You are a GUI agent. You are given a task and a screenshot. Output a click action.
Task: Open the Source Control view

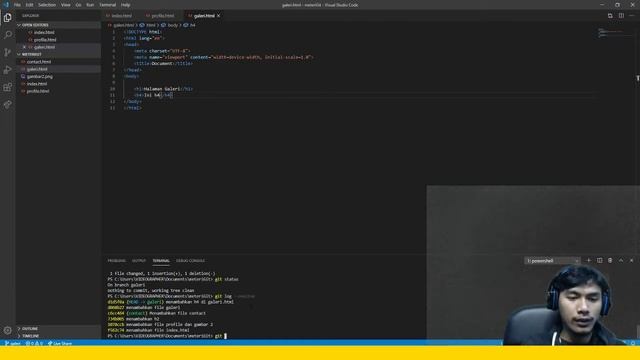7,52
